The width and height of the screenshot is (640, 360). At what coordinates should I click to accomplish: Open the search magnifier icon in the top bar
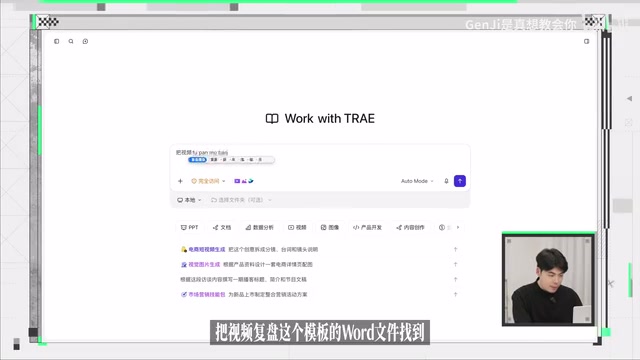[x=71, y=41]
